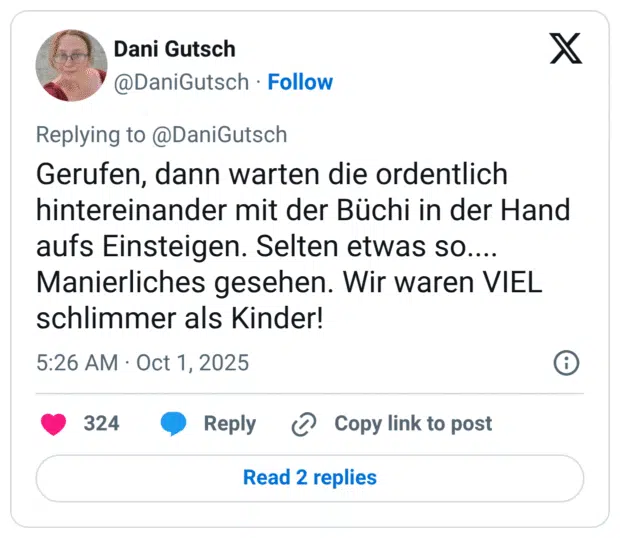This screenshot has width=620, height=538.
Task: Open the @DaniGutsch handle beside Follow
Action: pos(181,82)
